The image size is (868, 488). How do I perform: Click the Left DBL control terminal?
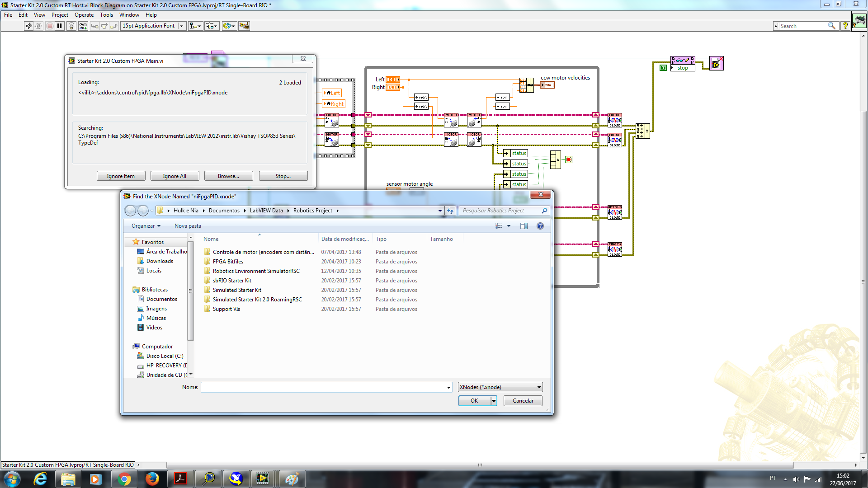[393, 80]
